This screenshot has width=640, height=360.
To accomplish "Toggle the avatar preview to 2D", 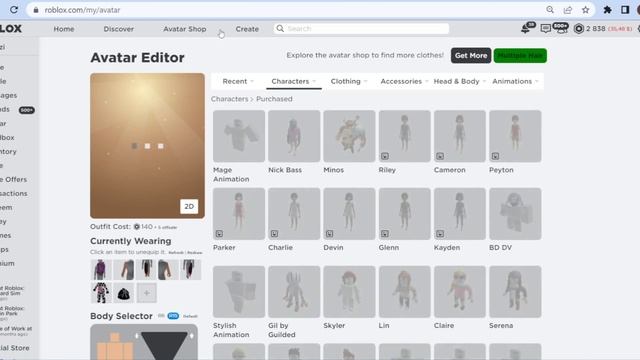I will click(189, 207).
